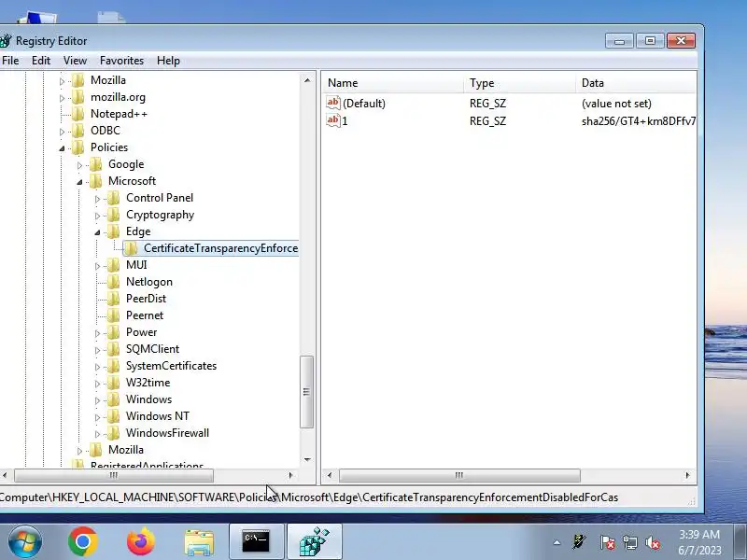
Task: Expand the Mozilla key above mozilla.org
Action: tap(62, 81)
